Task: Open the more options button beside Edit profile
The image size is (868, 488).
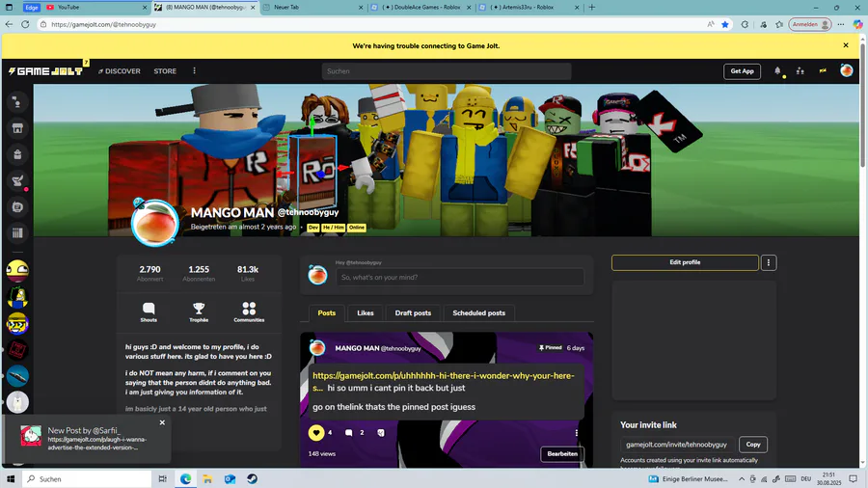Action: point(769,263)
